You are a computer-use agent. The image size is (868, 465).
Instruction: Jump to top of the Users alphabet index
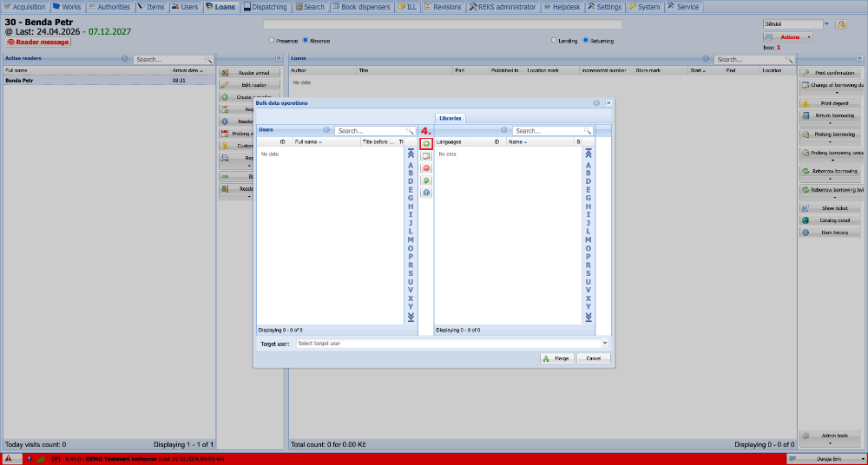click(x=411, y=154)
